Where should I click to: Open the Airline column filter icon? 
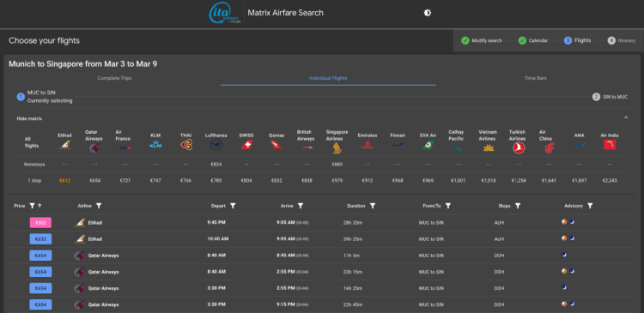coord(99,206)
